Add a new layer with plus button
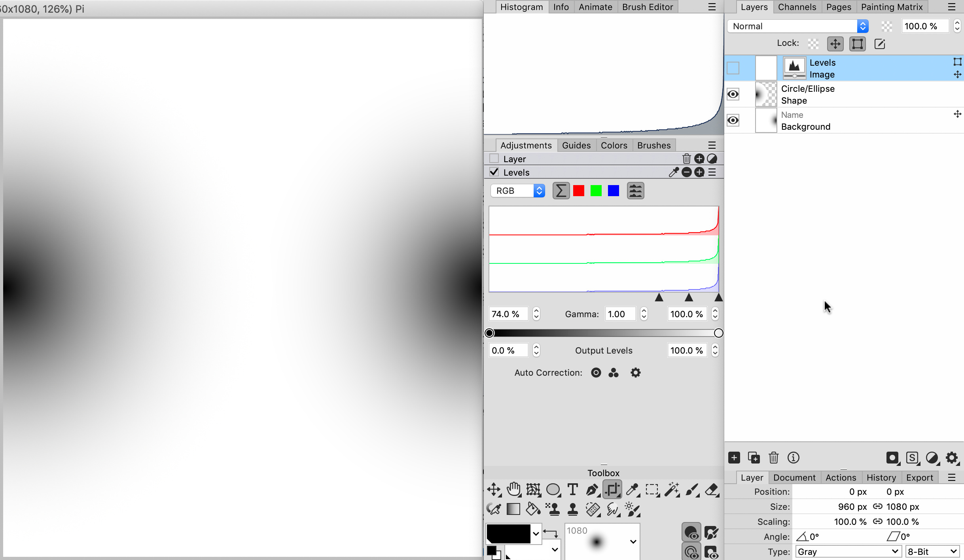The image size is (964, 560). pyautogui.click(x=734, y=458)
